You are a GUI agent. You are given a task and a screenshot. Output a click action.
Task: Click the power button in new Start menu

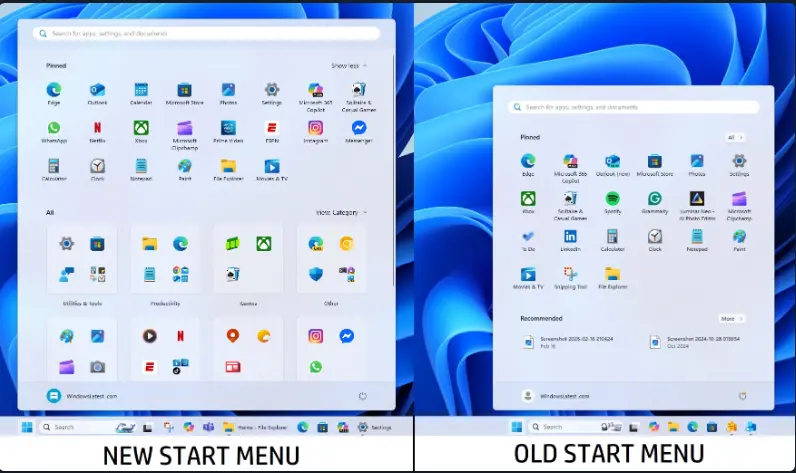362,396
